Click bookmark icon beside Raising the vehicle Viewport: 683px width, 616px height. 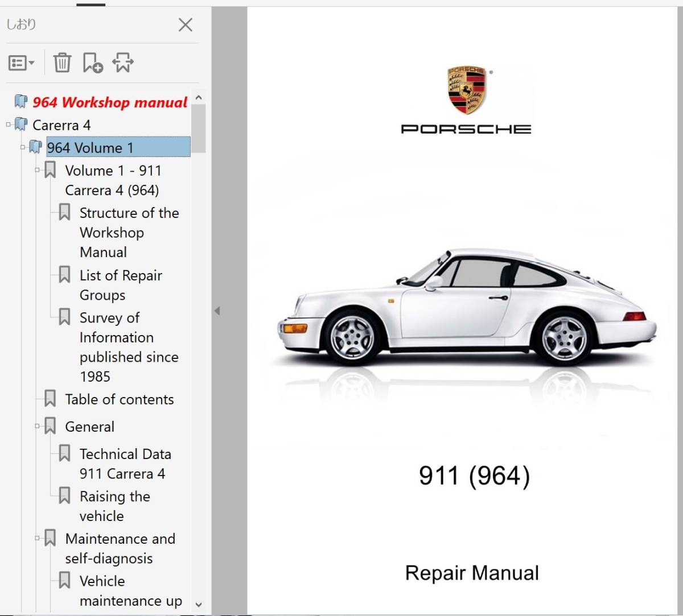click(x=64, y=495)
